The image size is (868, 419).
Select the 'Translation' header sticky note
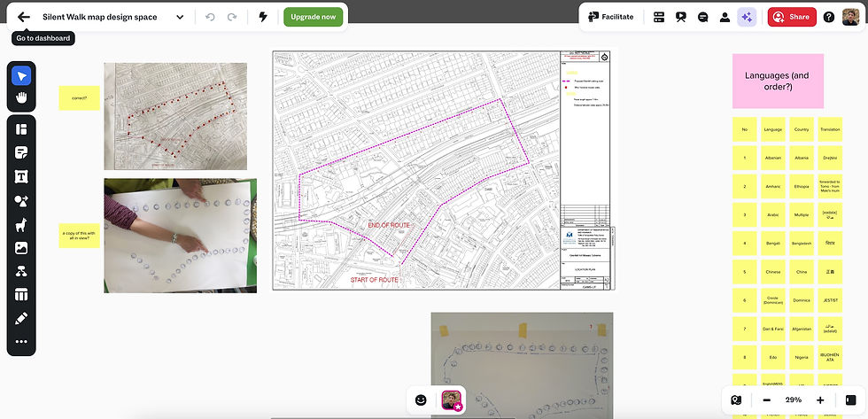830,129
